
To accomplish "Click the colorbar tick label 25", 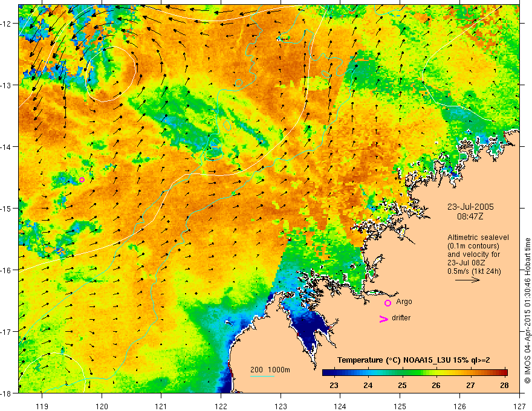I will [402, 385].
